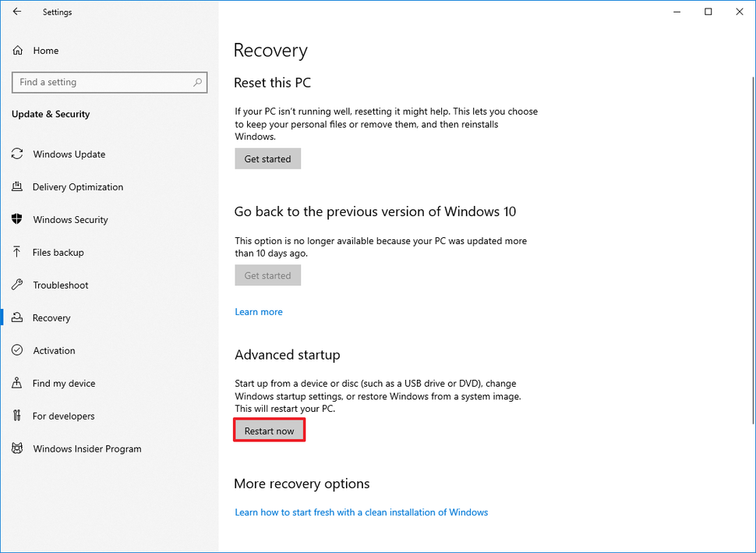756x553 pixels.
Task: Open the Learn more link
Action: point(258,311)
